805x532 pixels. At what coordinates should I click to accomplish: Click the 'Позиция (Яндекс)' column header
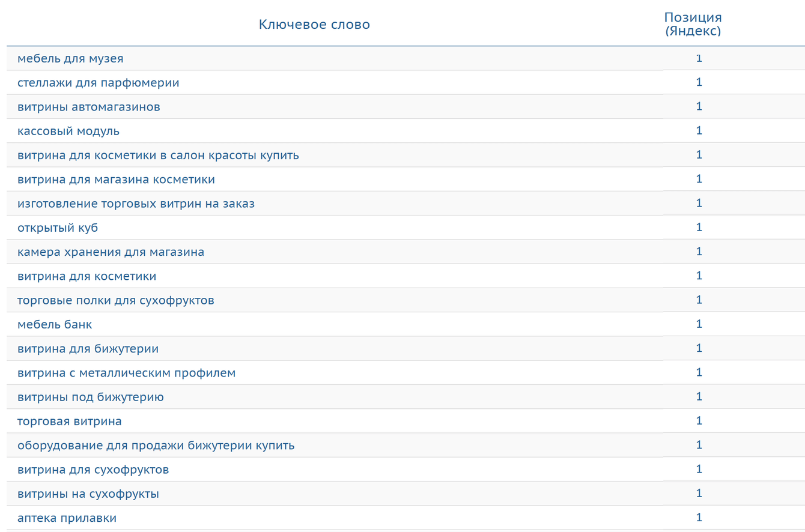tap(693, 24)
